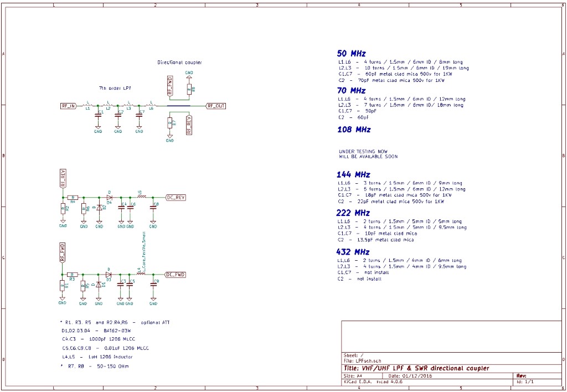The width and height of the screenshot is (567, 392).
Task: Select resistor R1 symbol
Action: point(62,285)
